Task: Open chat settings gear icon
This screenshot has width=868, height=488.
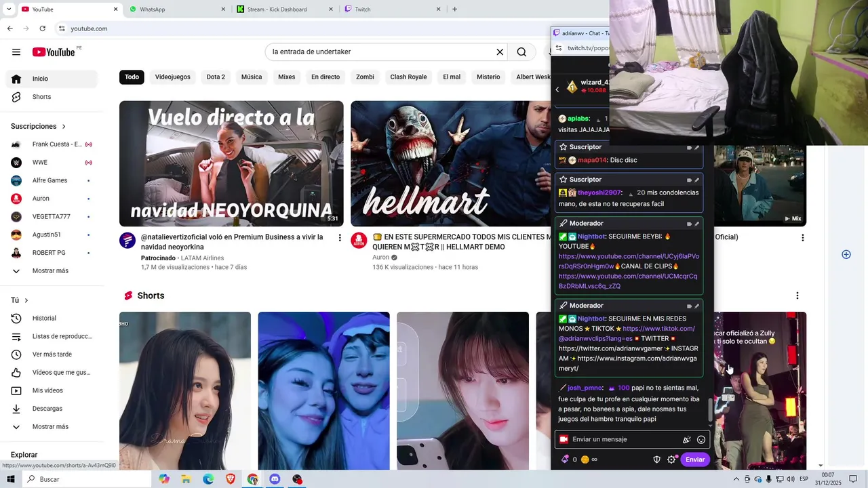Action: [x=671, y=460]
